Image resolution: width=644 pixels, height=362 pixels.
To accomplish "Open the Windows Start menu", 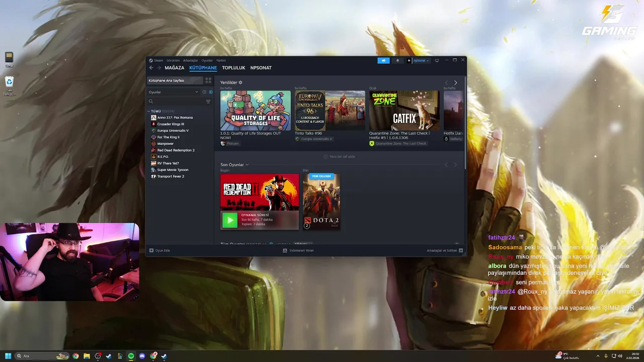I will click(x=8, y=356).
